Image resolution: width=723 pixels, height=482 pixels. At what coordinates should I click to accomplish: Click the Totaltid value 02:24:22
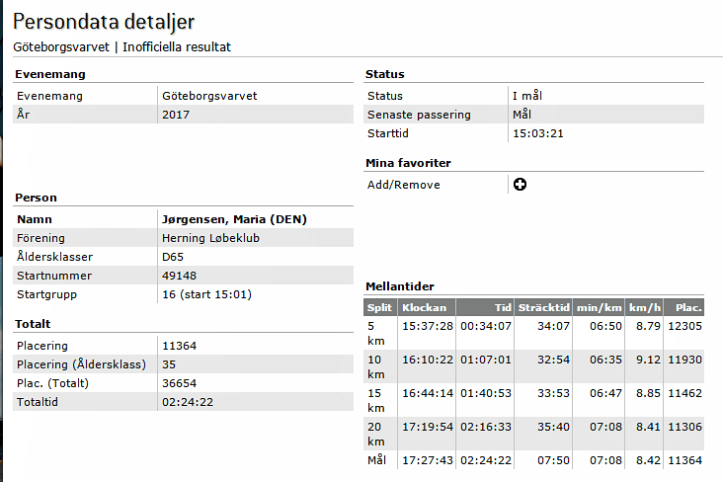(x=188, y=402)
